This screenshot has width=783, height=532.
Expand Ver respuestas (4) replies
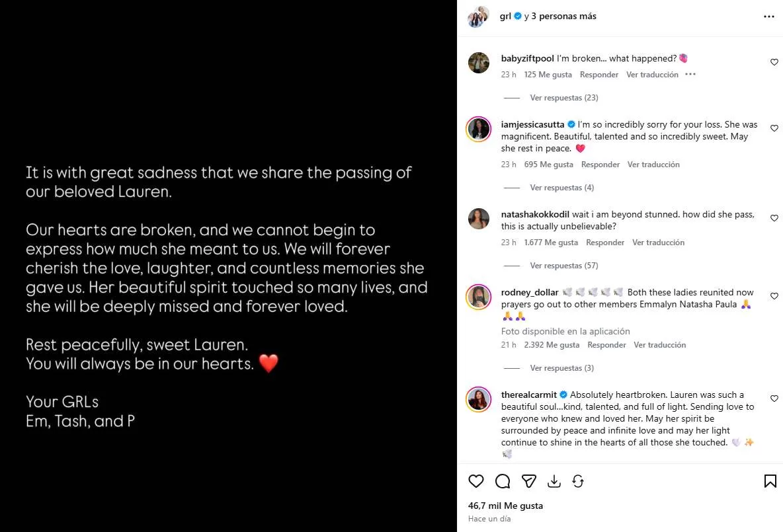click(x=561, y=188)
